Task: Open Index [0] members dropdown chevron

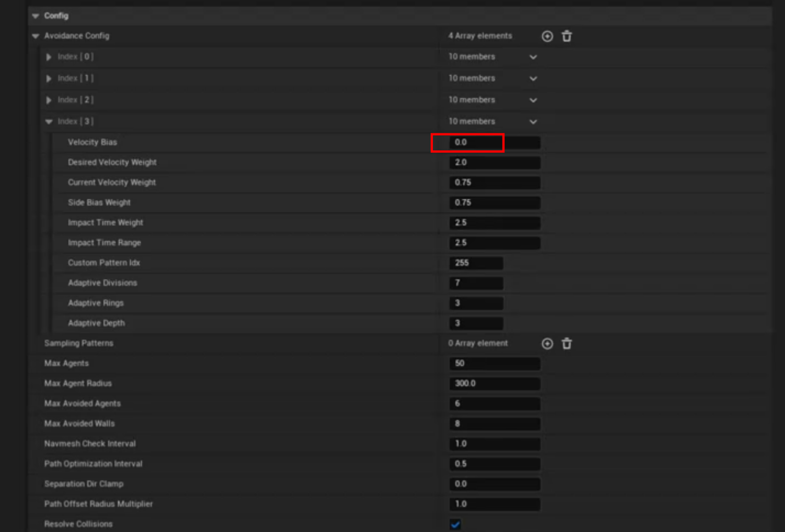Action: (x=533, y=57)
